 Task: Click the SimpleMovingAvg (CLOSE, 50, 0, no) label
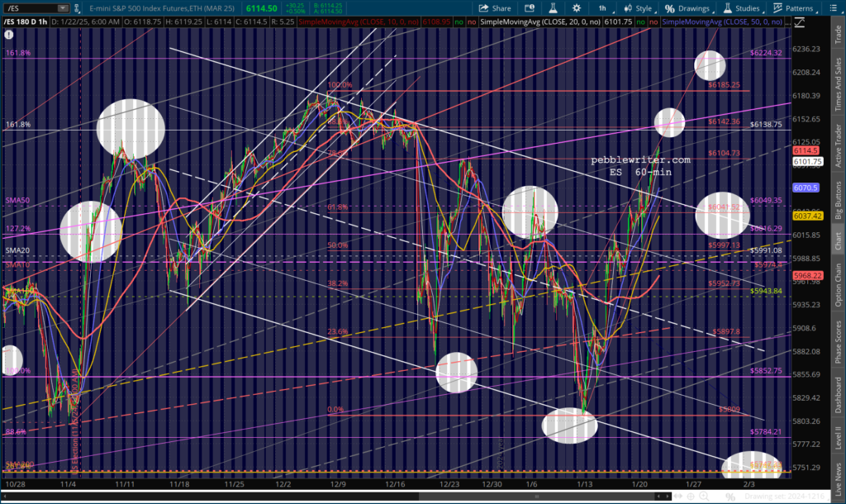coord(722,22)
